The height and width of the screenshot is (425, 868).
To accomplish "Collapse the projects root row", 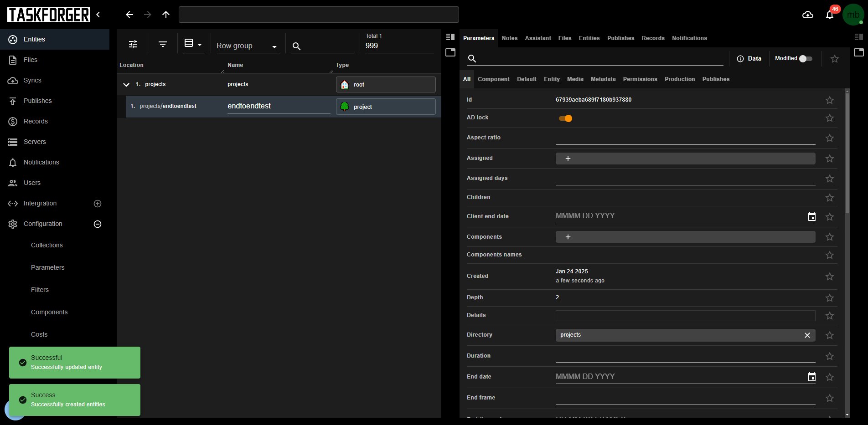I will pos(126,85).
